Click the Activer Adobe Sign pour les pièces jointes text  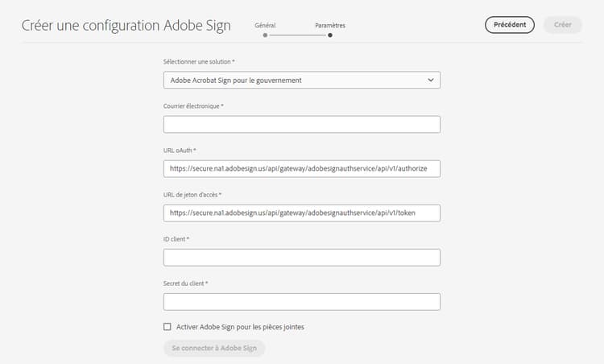pyautogui.click(x=240, y=327)
